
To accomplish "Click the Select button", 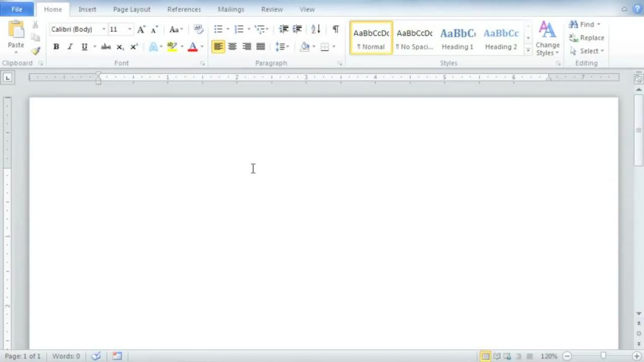I will pyautogui.click(x=587, y=51).
